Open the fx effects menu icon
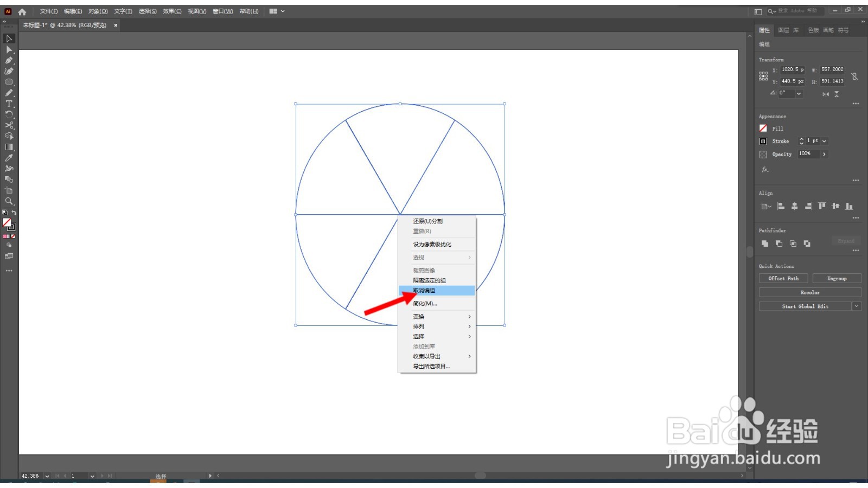868x488 pixels. 765,170
